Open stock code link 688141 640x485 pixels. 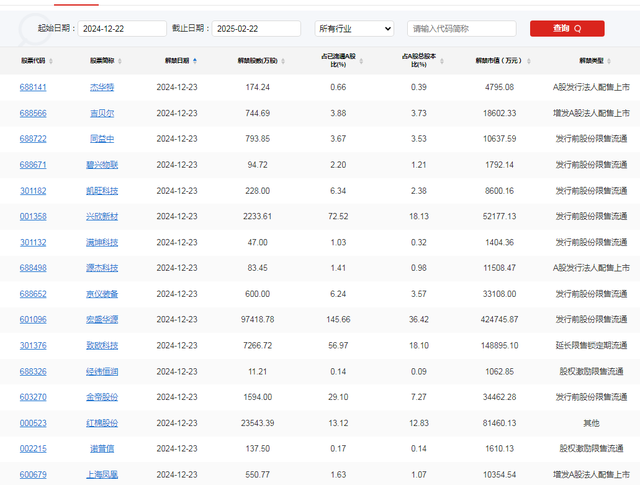(33, 87)
